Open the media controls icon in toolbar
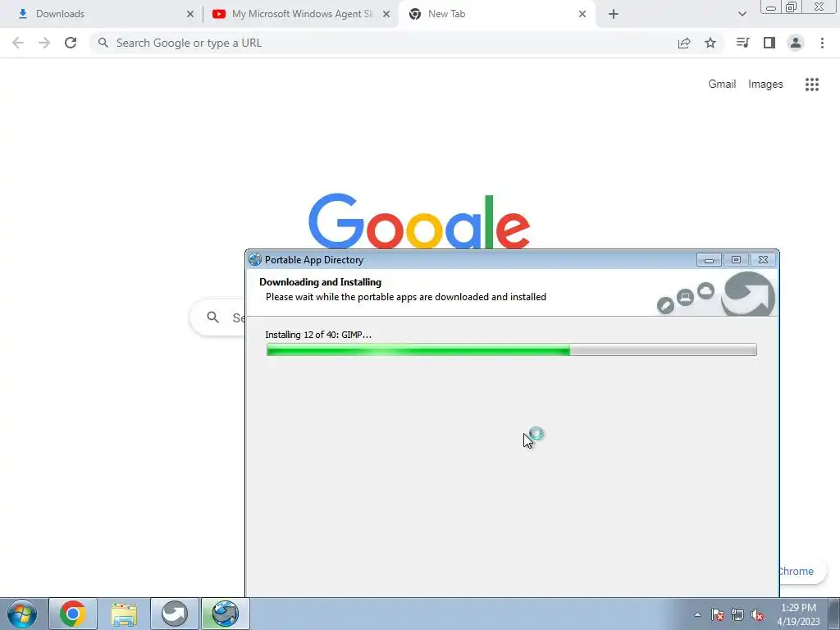The height and width of the screenshot is (630, 840). (x=742, y=43)
